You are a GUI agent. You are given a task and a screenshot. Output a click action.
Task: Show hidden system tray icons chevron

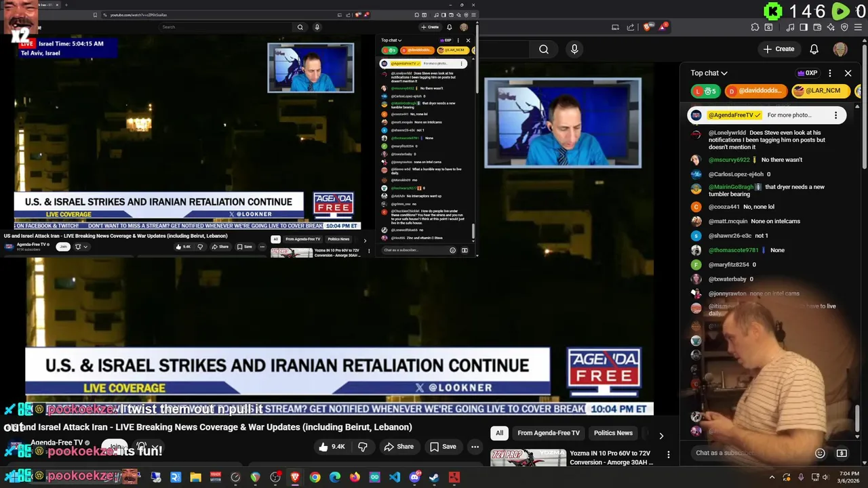tap(772, 477)
